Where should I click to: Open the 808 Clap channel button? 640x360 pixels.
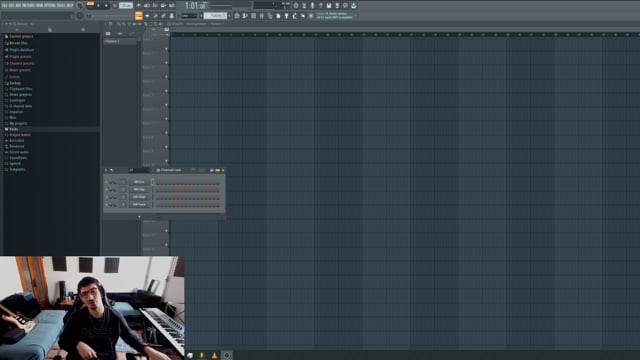139,189
